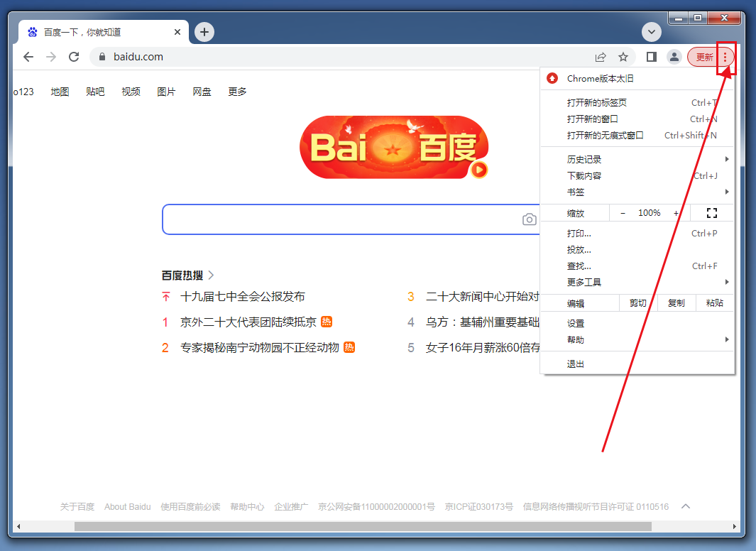This screenshot has height=551, width=756.
Task: Expand the 书签 submenu
Action: 637,192
